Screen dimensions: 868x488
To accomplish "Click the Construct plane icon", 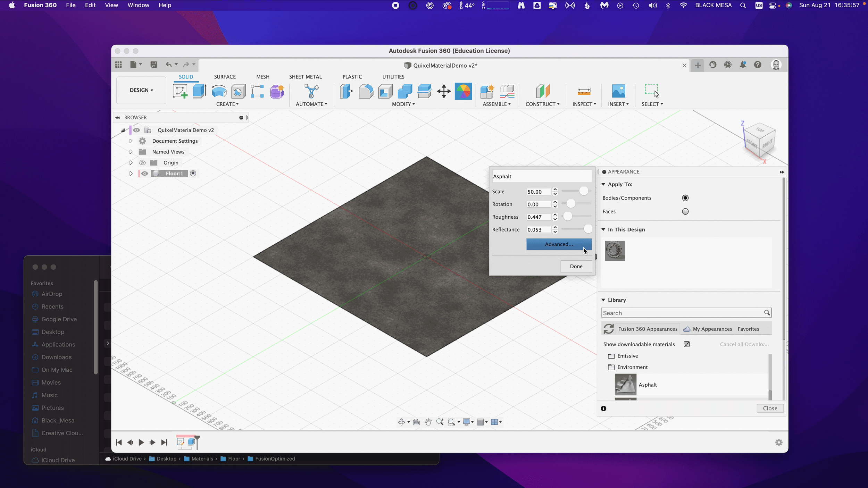I will click(542, 91).
